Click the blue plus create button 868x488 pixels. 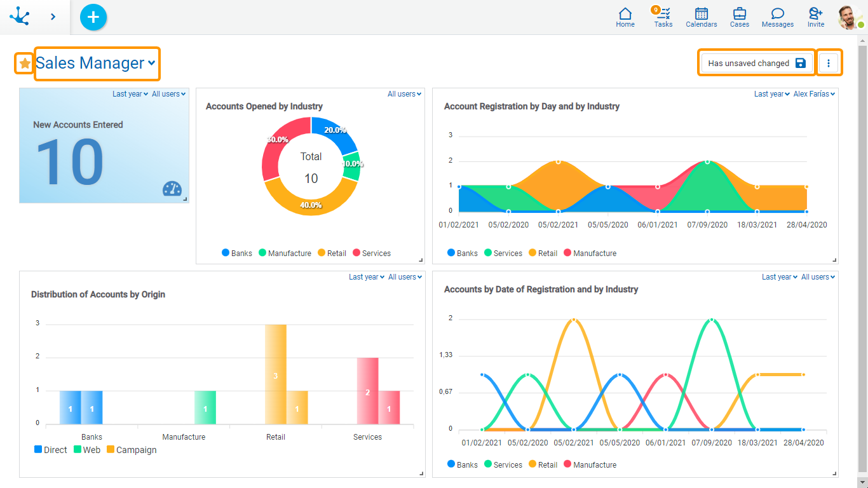pos(93,17)
